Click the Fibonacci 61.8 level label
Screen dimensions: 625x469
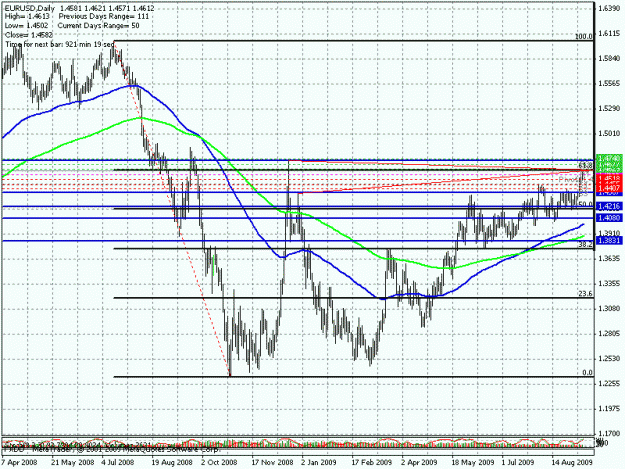pyautogui.click(x=586, y=165)
